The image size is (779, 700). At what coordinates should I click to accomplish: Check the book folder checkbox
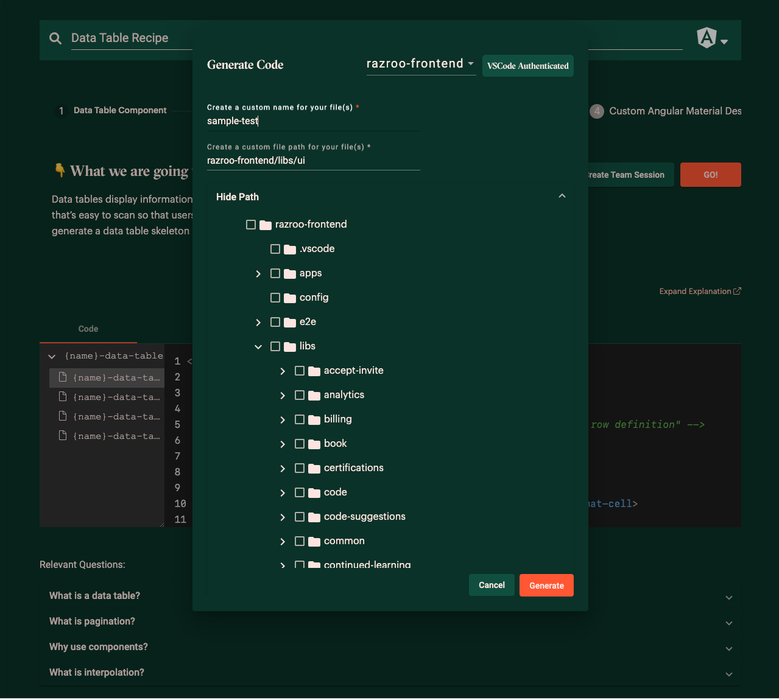click(x=300, y=444)
